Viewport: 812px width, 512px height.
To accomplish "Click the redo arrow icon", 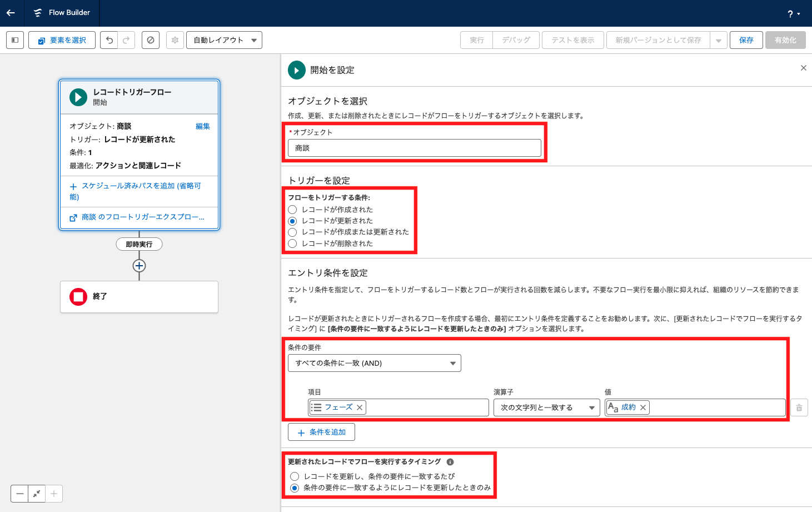I will (126, 40).
